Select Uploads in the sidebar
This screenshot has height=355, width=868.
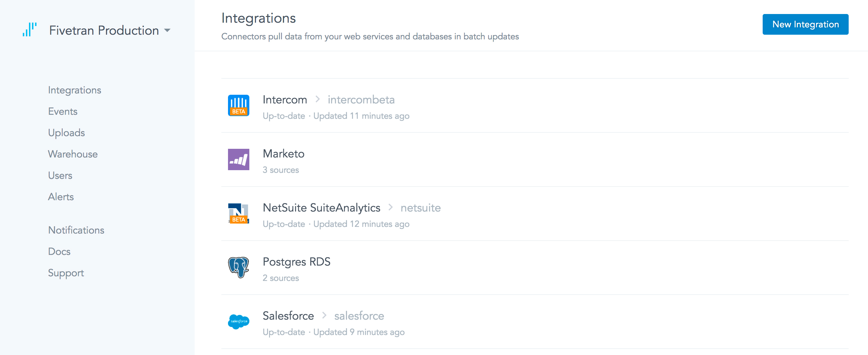click(x=66, y=133)
